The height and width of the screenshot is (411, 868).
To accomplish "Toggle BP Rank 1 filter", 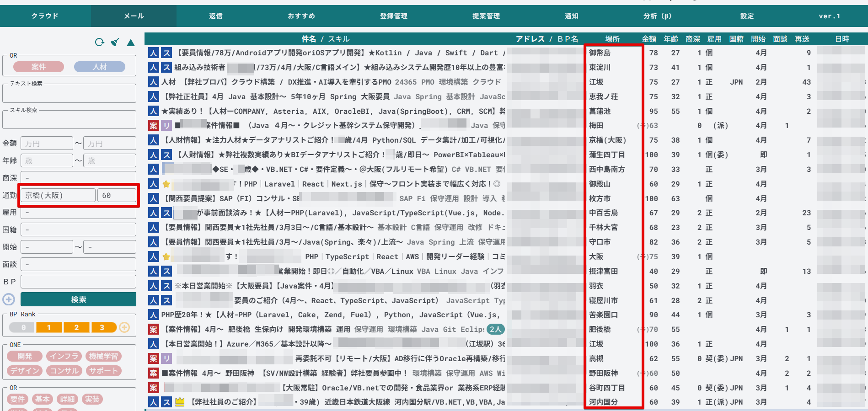I will click(x=49, y=327).
